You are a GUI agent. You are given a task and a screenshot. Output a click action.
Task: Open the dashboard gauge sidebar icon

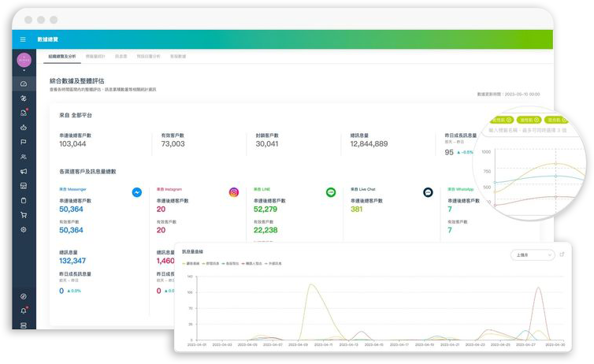click(24, 84)
